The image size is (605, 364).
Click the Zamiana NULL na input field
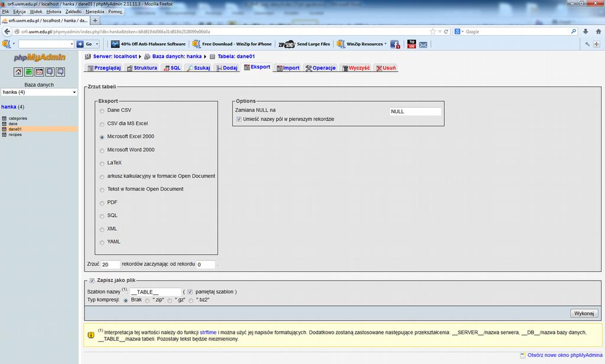point(415,112)
